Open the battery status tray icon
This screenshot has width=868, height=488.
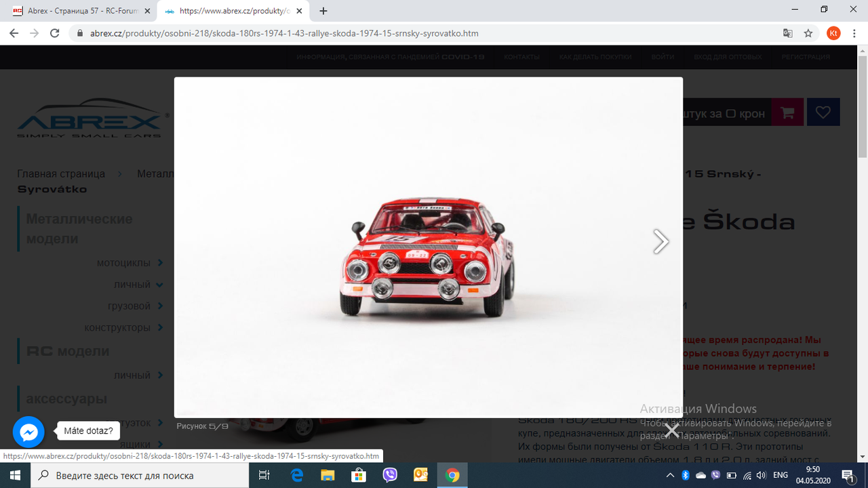(x=730, y=475)
